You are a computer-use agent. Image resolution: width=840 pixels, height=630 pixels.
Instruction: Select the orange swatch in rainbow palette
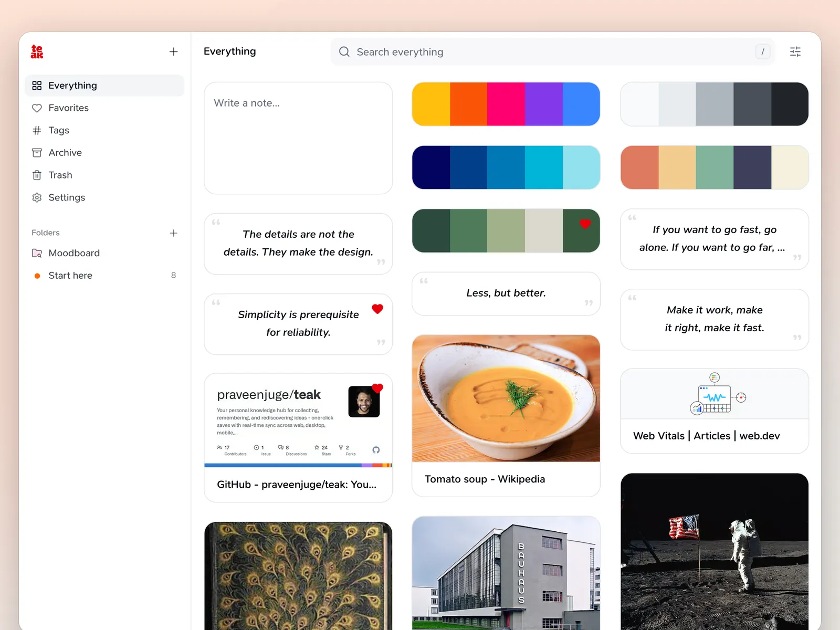click(x=468, y=104)
